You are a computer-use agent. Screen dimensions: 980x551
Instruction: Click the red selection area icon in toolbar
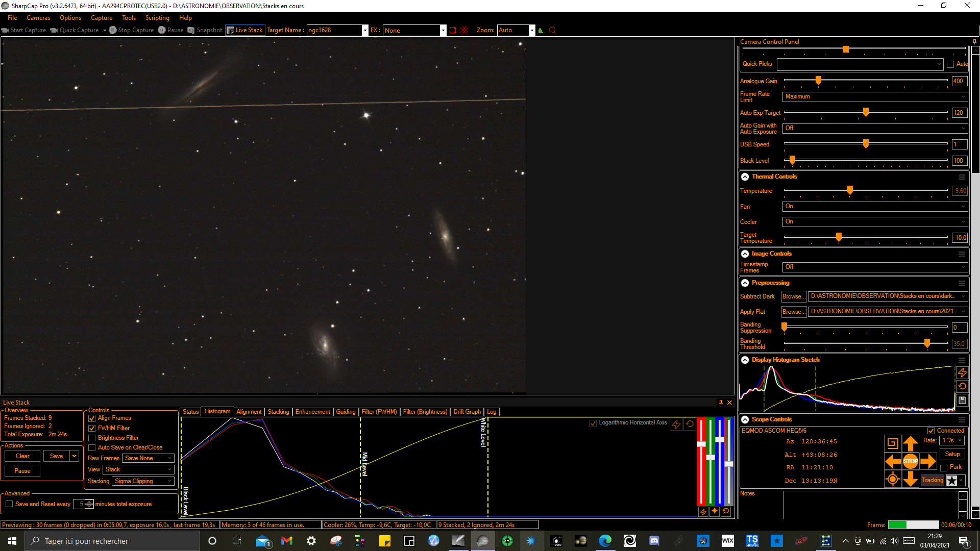click(x=453, y=30)
